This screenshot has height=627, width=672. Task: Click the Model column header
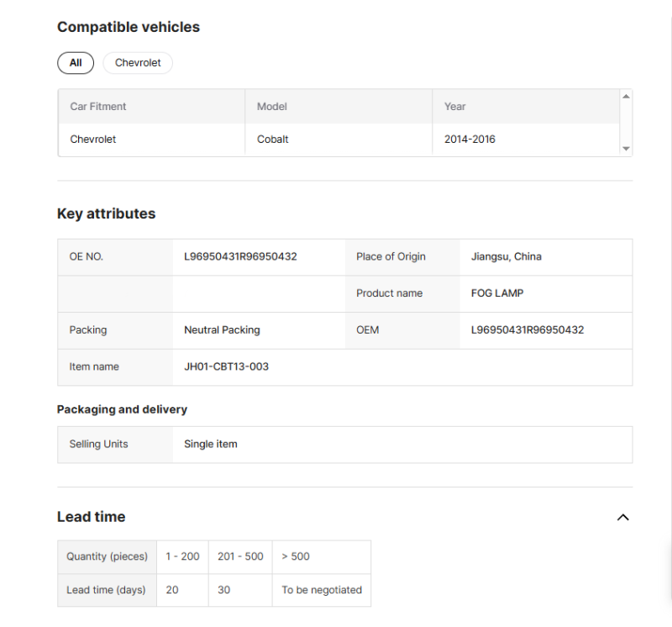coord(272,107)
